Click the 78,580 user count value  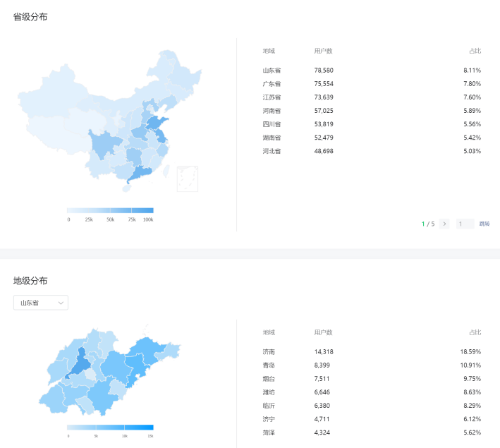324,71
